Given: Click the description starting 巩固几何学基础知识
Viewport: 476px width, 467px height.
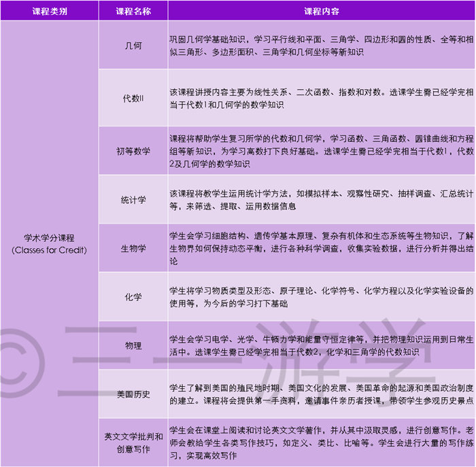Looking at the screenshot, I should pyautogui.click(x=322, y=46).
